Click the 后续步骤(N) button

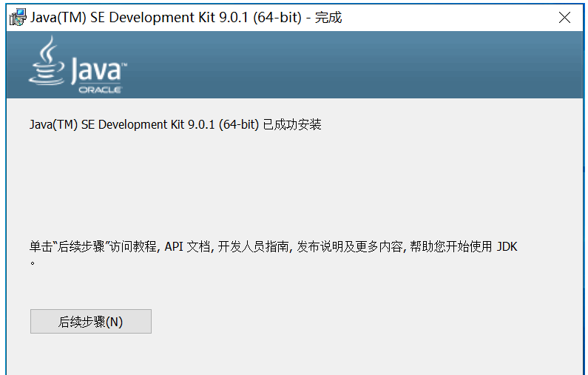point(91,321)
